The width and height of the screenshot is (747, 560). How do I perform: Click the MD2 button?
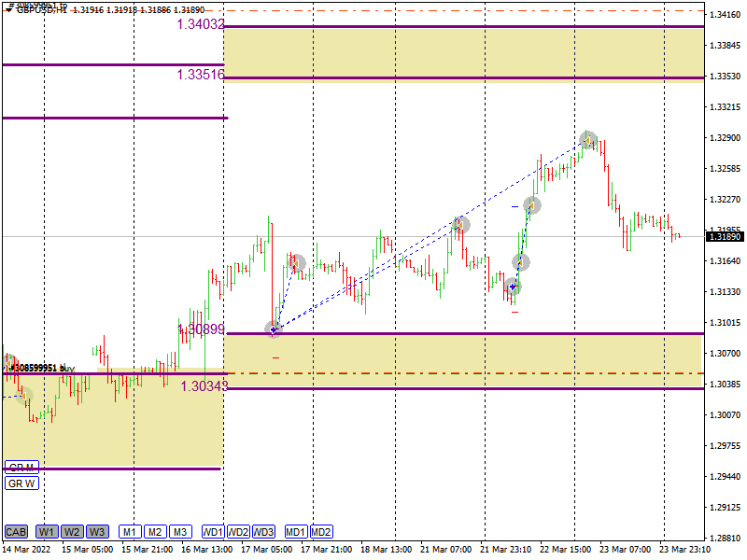[321, 532]
